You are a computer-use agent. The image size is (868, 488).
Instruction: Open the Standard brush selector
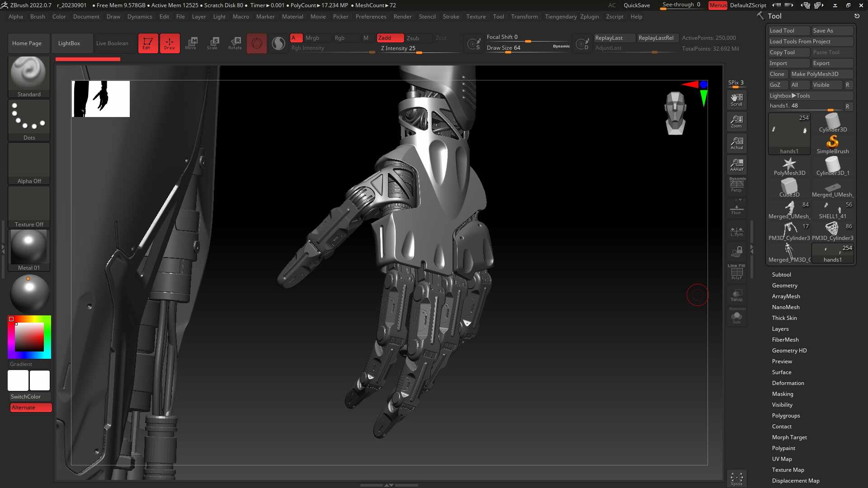(x=29, y=77)
